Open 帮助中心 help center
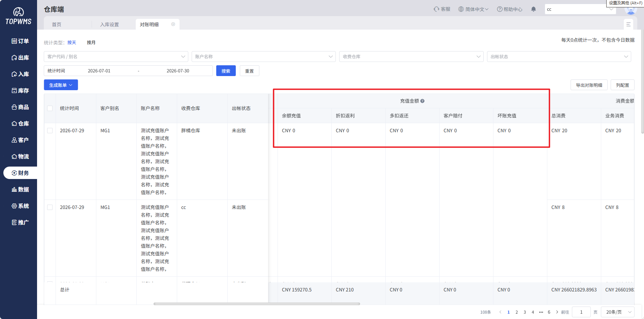The width and height of the screenshot is (644, 319). (510, 9)
